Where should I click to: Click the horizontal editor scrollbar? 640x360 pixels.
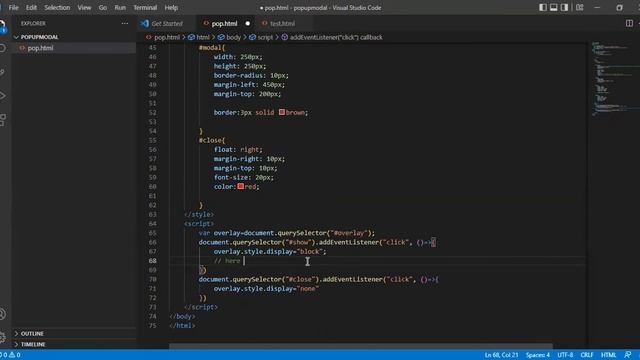361,346
